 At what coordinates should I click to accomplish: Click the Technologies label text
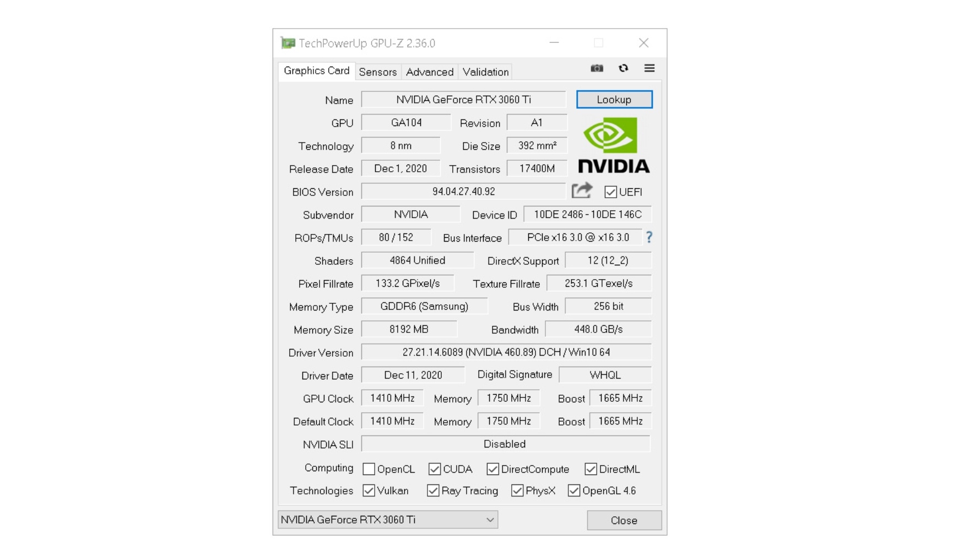click(322, 490)
